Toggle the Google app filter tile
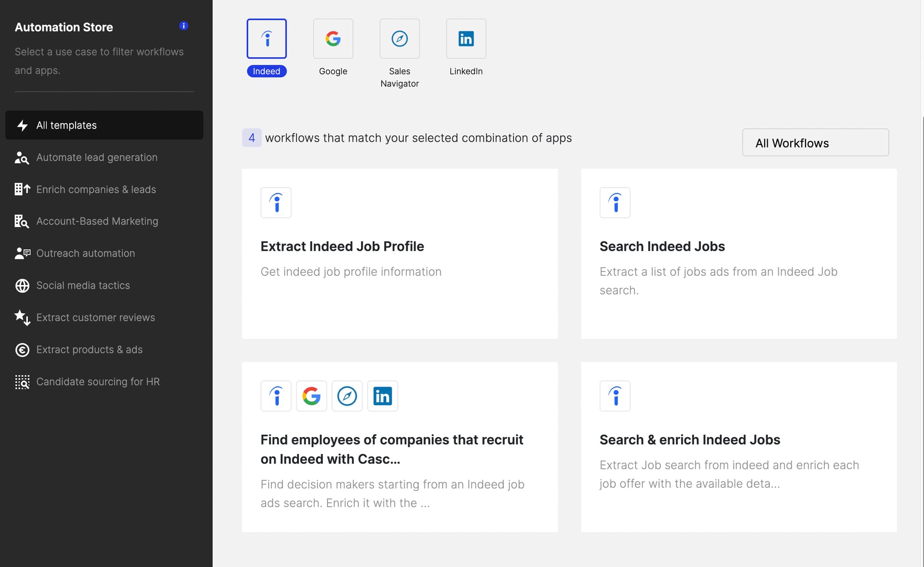 pyautogui.click(x=333, y=39)
